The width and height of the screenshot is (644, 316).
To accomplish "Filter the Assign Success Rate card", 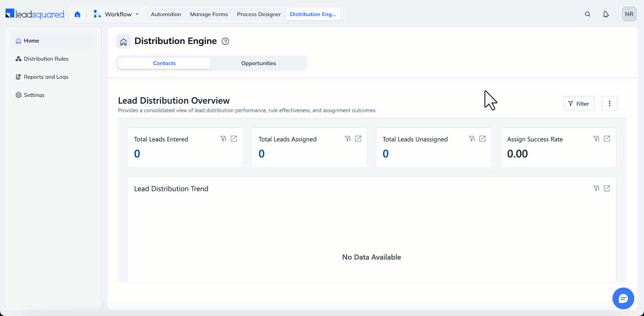I will [x=596, y=139].
